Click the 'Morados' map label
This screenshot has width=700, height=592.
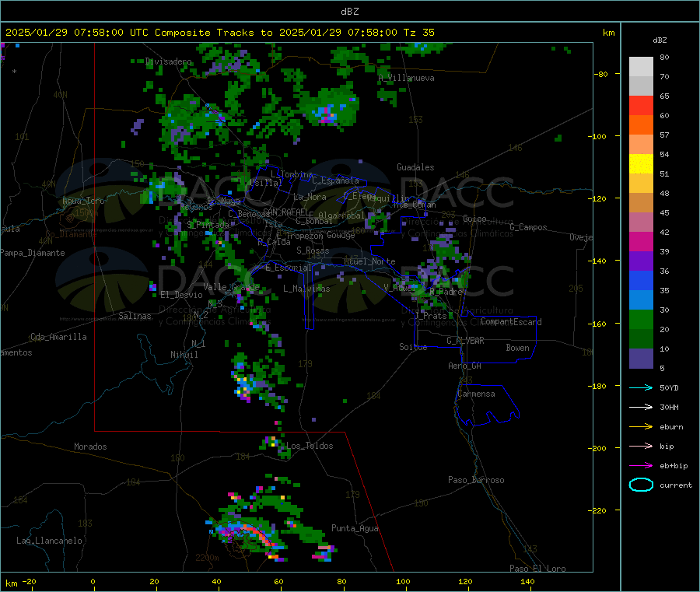90,447
